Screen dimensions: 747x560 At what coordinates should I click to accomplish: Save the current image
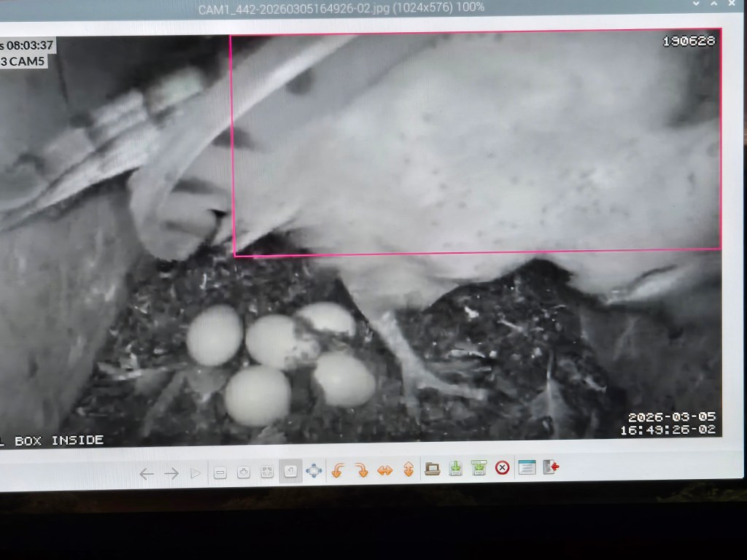(455, 468)
